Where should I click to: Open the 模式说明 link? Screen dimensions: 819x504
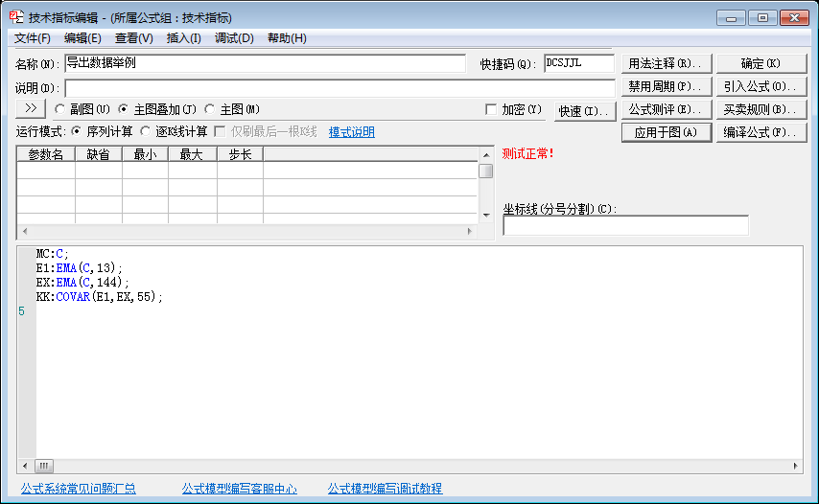click(352, 132)
